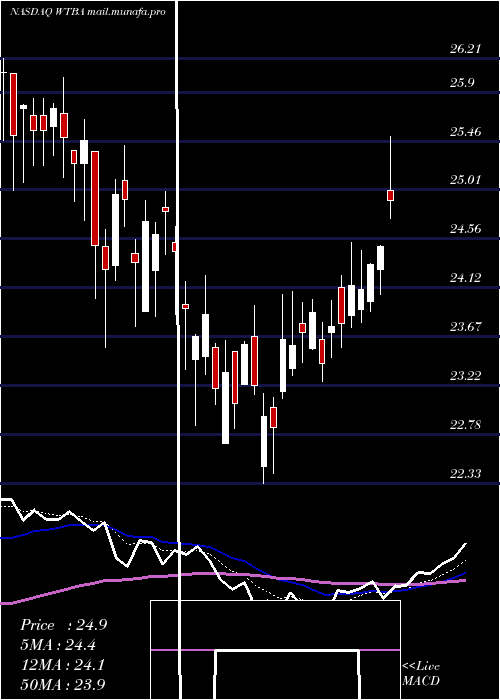Click the 25.01 price level label
The height and width of the screenshot is (700, 500).
point(465,180)
